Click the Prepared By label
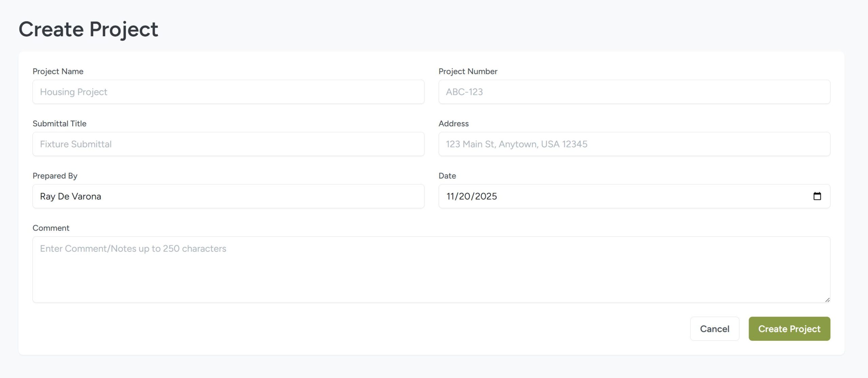868x378 pixels. 55,176
